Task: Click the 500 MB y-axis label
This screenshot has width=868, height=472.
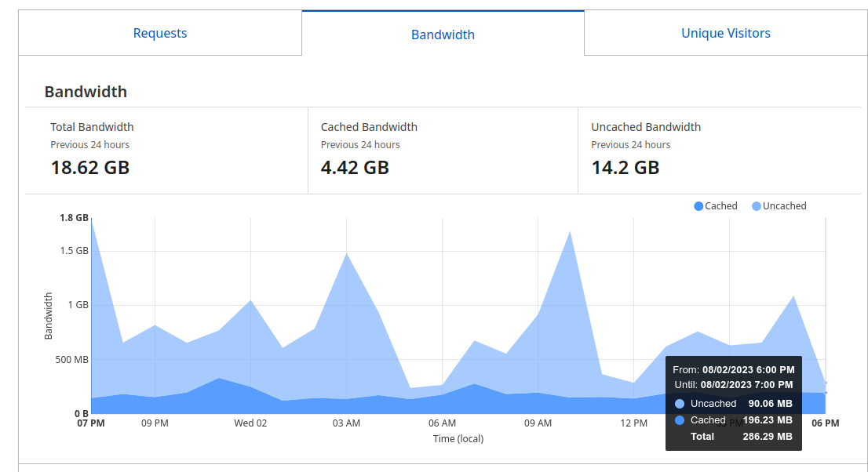Action: click(x=71, y=360)
